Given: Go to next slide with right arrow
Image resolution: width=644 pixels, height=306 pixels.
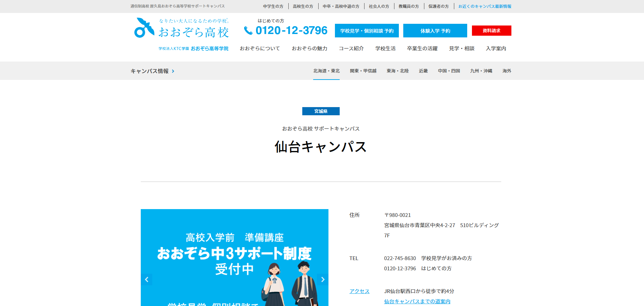Looking at the screenshot, I should click(323, 279).
